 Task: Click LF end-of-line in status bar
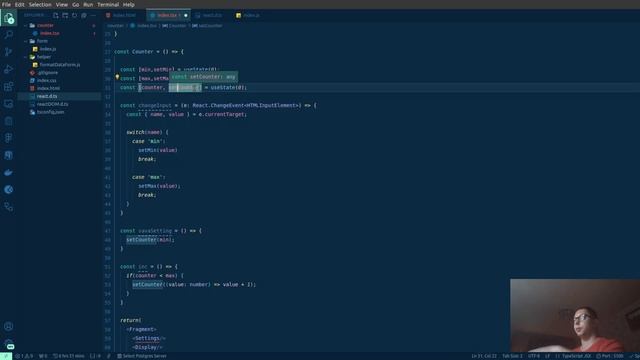click(547, 356)
